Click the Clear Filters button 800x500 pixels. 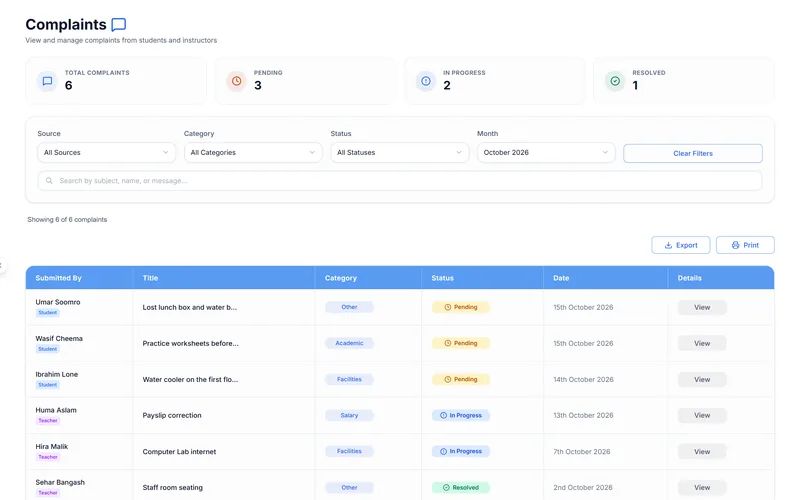(693, 154)
